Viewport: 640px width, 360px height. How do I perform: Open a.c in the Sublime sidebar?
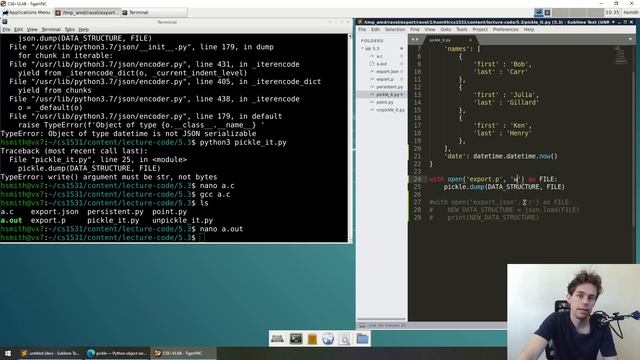pos(380,56)
